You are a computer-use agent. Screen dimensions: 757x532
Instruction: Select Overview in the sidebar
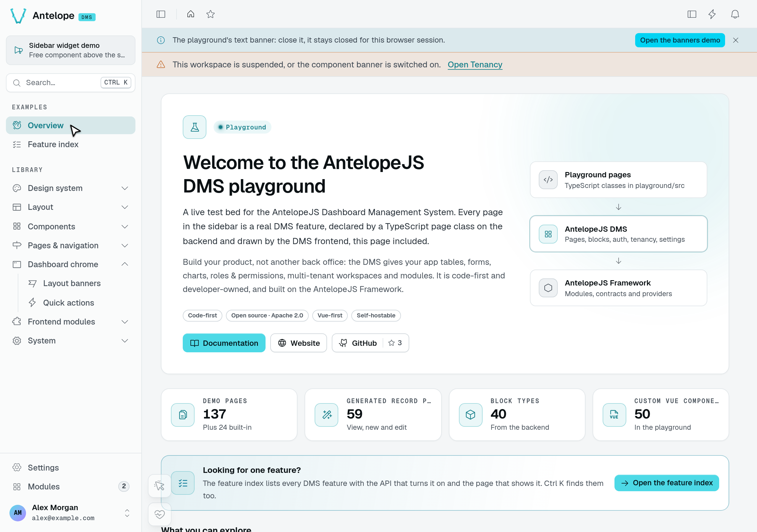point(71,125)
